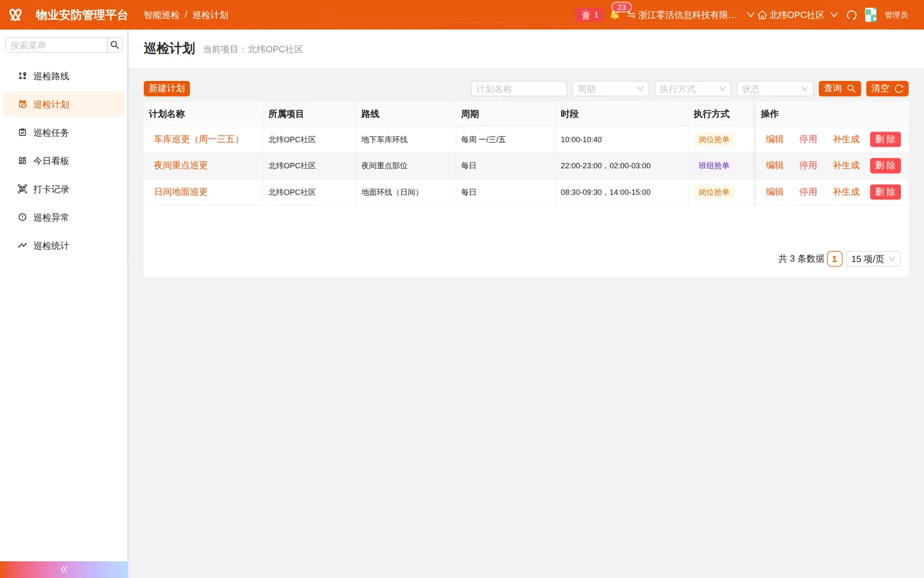Expand the 执行方式 filter dropdown
Screen dimensions: 924x578
(x=693, y=89)
